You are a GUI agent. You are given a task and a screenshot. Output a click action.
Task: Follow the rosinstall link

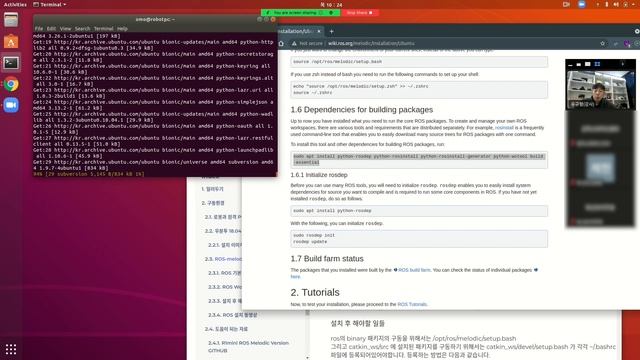(504, 128)
